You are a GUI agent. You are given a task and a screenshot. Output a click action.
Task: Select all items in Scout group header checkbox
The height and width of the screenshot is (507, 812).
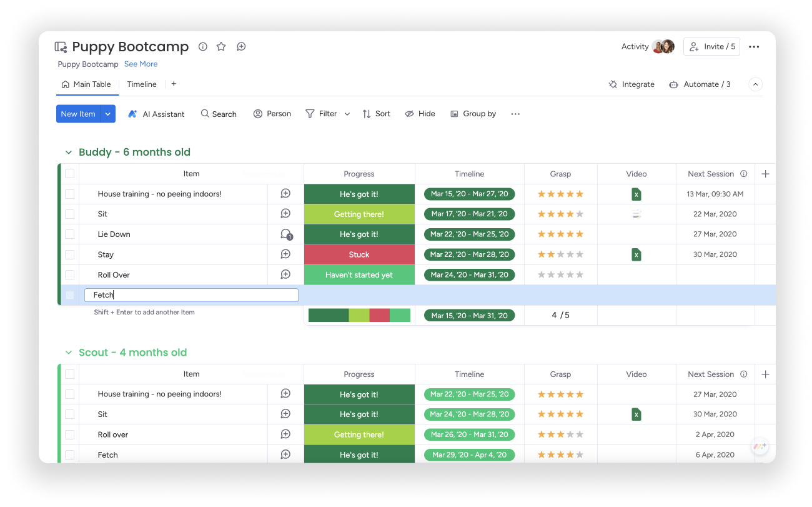tap(69, 374)
